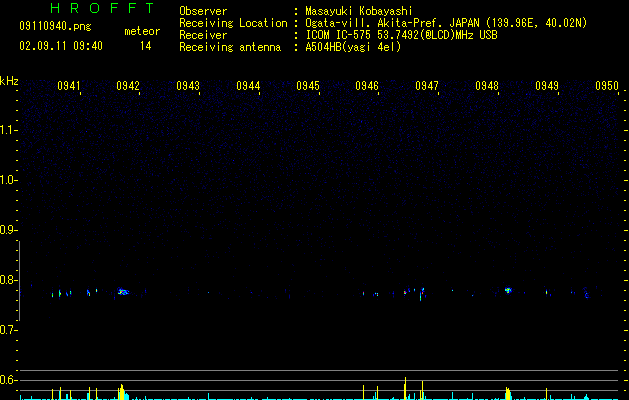Click the Receiving antenna label
Viewport: 629px width, 400px height.
[x=230, y=47]
